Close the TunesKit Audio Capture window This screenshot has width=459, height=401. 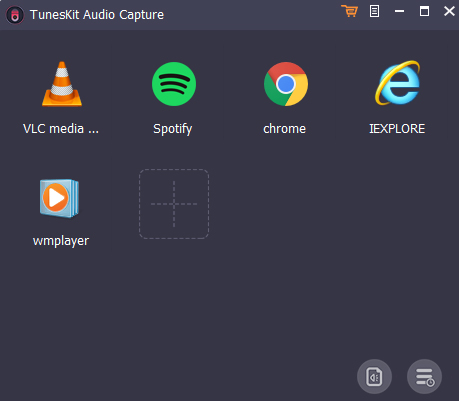point(449,11)
